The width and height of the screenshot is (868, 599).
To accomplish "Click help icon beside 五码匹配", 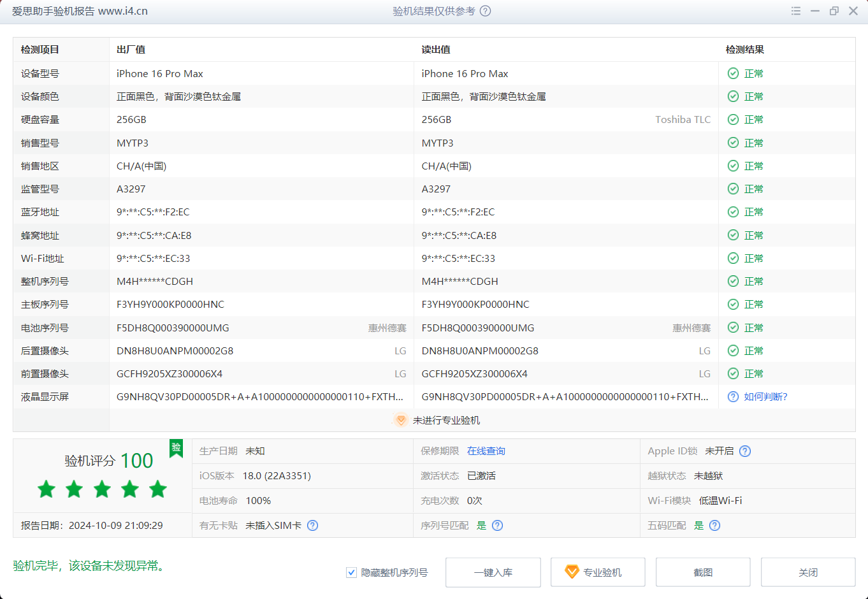I will pos(715,526).
